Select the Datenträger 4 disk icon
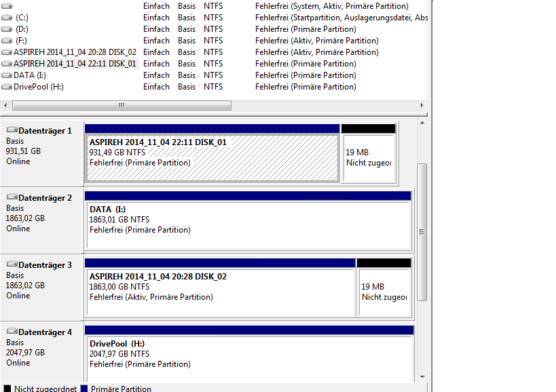This screenshot has width=556, height=392. [12, 332]
